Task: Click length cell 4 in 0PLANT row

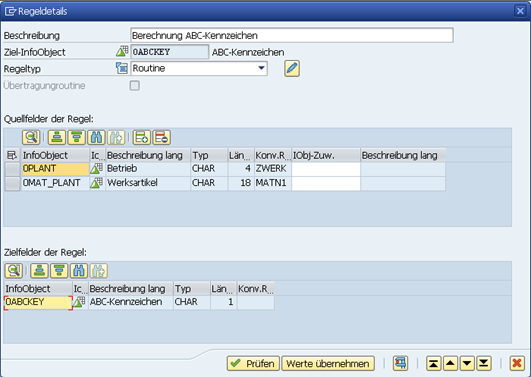Action: pyautogui.click(x=241, y=169)
